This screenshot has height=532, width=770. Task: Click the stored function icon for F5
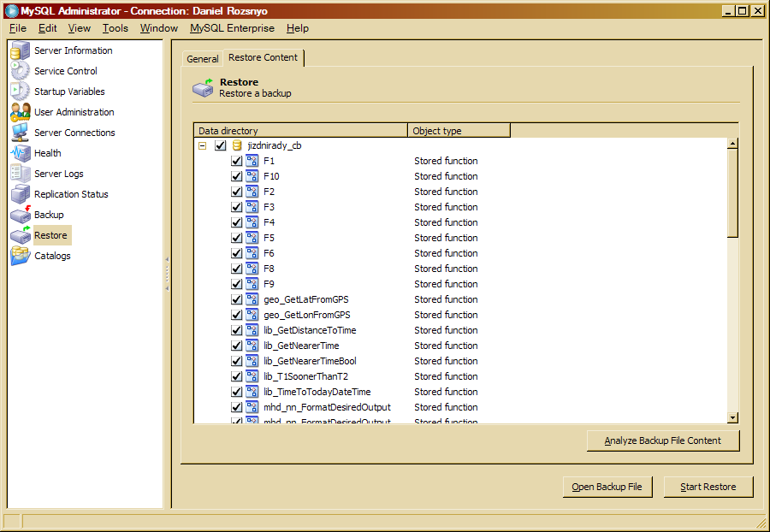252,238
